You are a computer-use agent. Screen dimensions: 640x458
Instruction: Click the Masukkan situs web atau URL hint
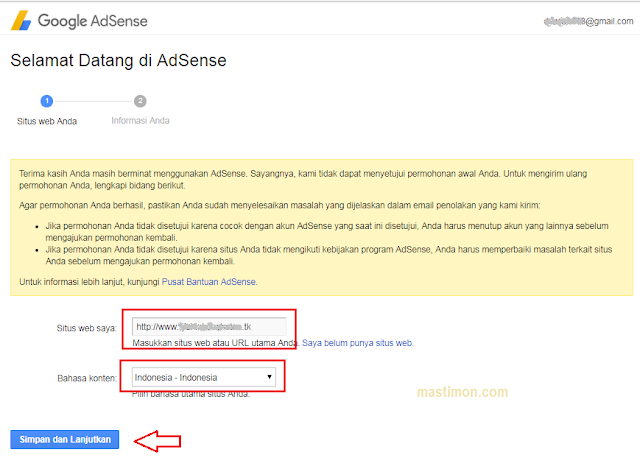coord(215,343)
